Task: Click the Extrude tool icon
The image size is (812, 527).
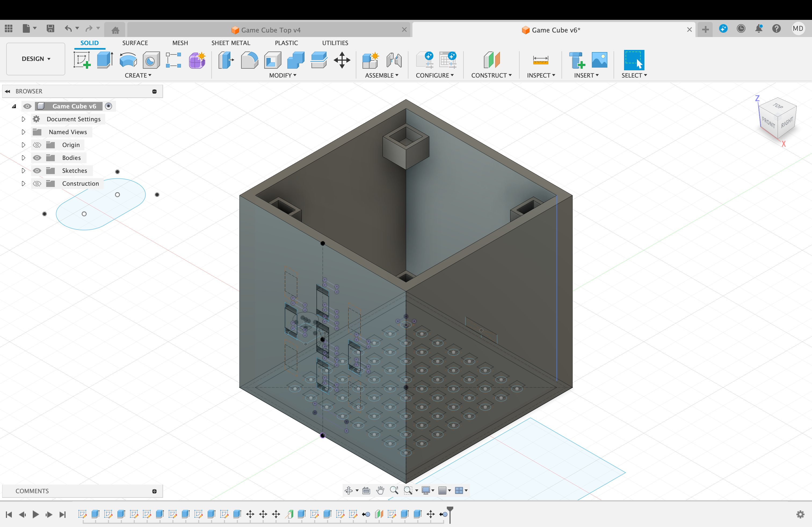Action: 105,60
